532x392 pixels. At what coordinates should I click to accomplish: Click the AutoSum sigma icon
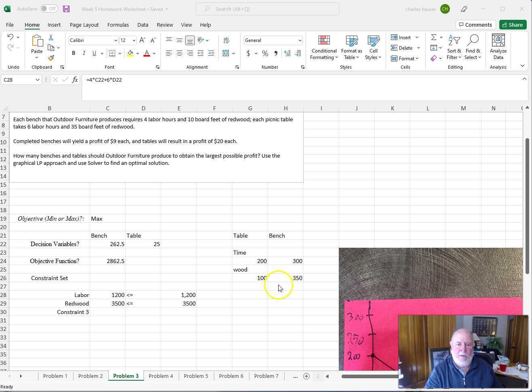pyautogui.click(x=433, y=38)
